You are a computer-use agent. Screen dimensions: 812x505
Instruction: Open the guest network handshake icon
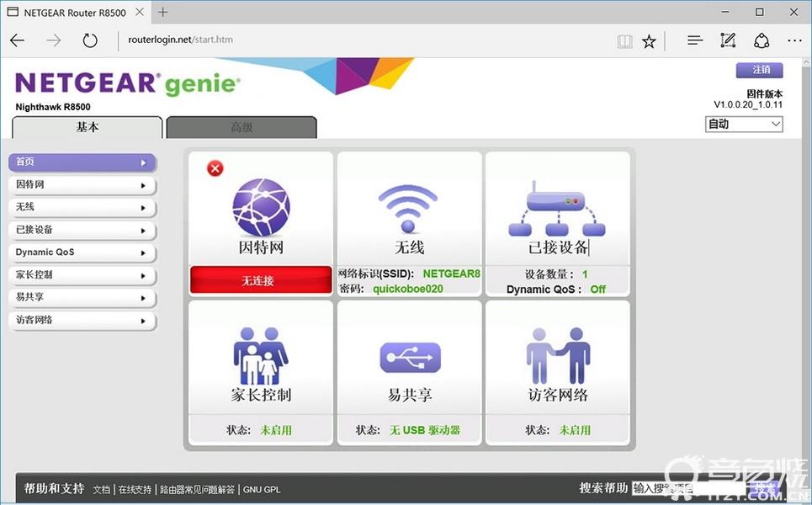(x=558, y=355)
